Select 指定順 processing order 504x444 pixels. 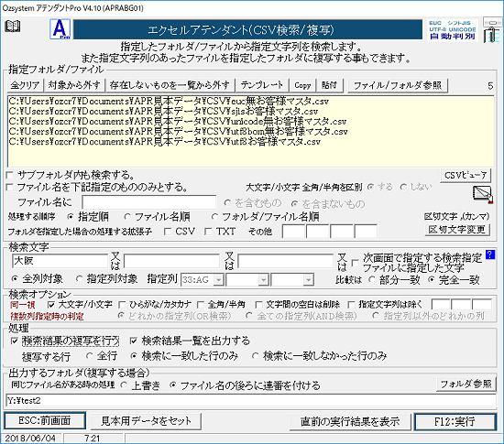(x=71, y=217)
